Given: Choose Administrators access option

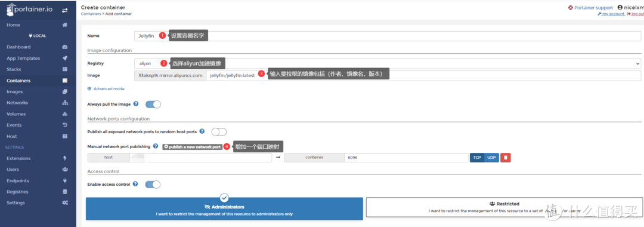Looking at the screenshot, I should pos(224,208).
